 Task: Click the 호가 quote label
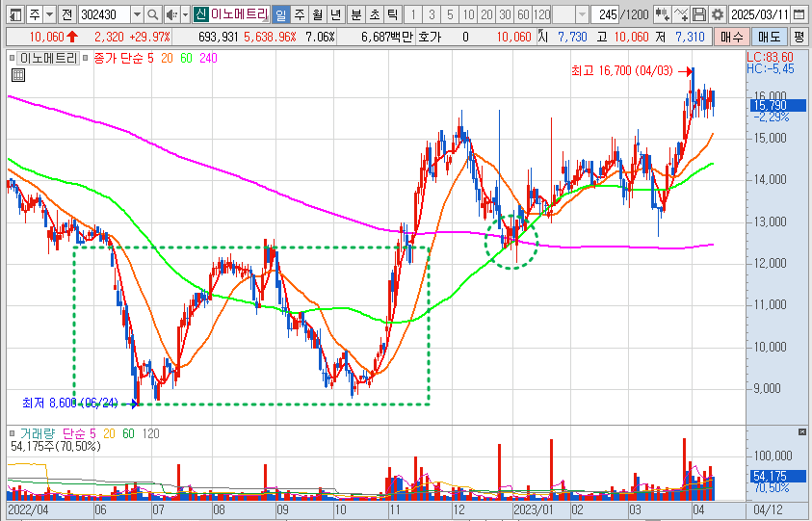[430, 37]
